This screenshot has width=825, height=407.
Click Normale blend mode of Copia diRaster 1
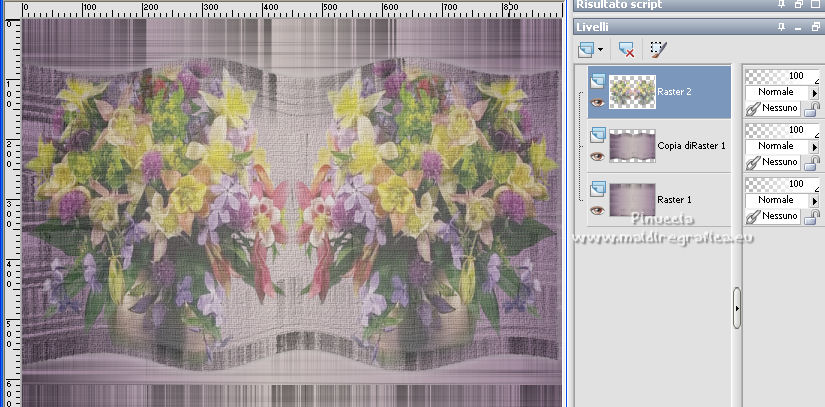click(778, 146)
